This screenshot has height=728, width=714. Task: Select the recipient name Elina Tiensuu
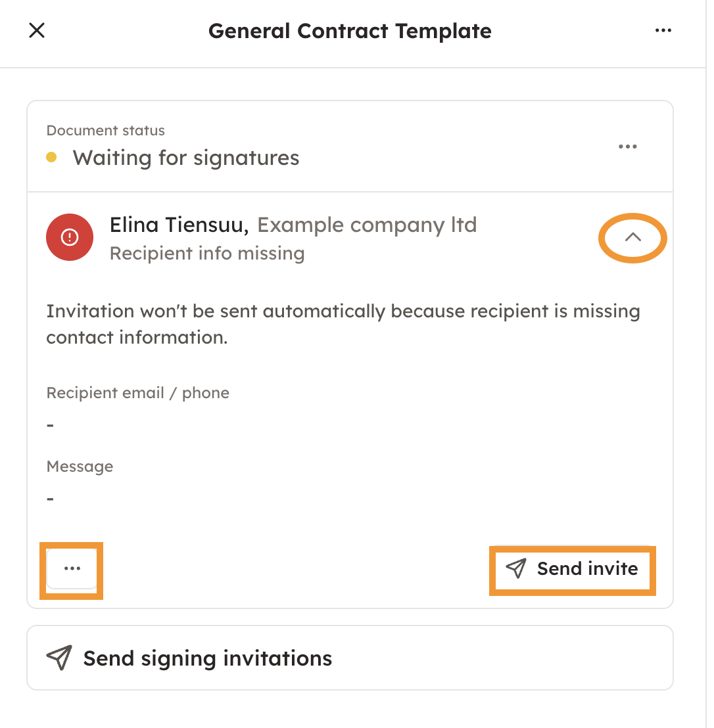pos(179,225)
